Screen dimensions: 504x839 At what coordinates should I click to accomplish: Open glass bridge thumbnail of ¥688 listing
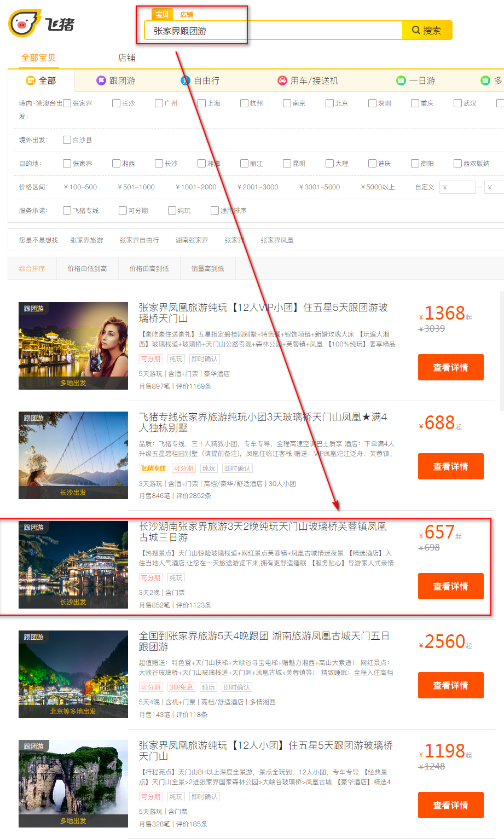(x=73, y=455)
